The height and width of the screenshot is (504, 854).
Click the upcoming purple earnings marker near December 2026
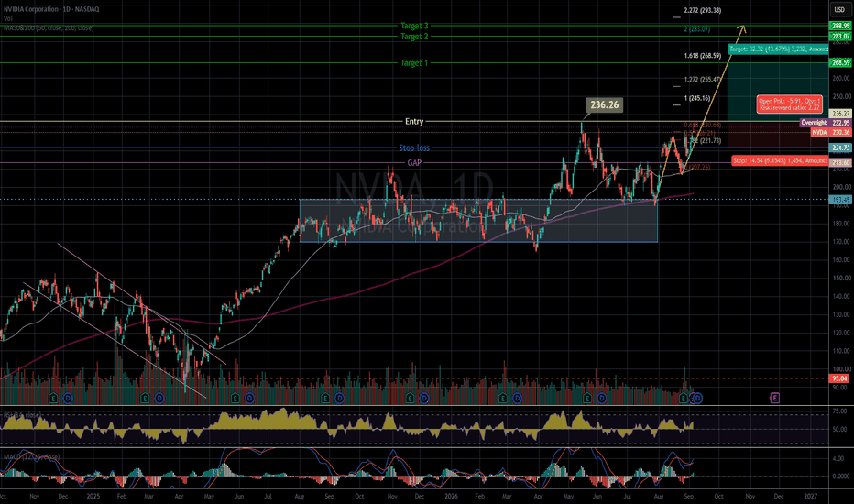[774, 399]
